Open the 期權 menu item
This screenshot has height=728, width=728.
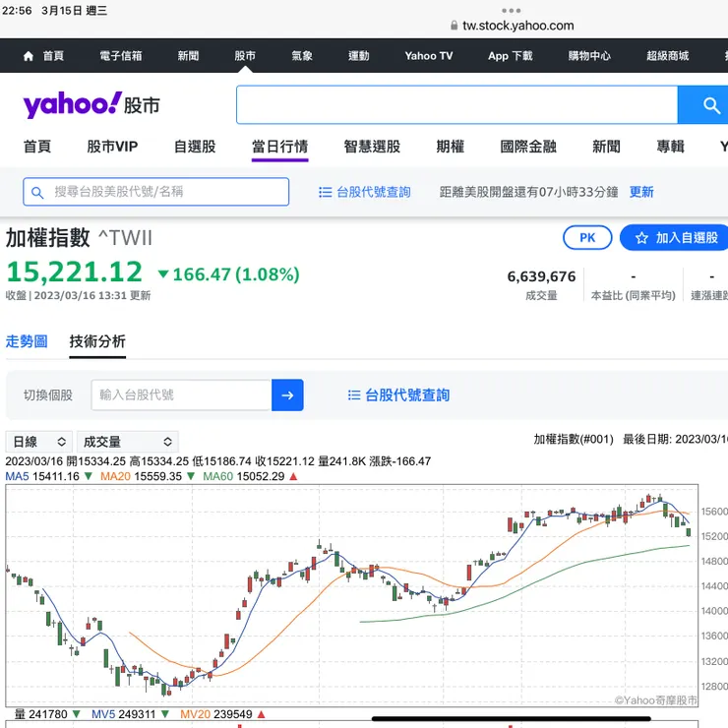click(451, 147)
